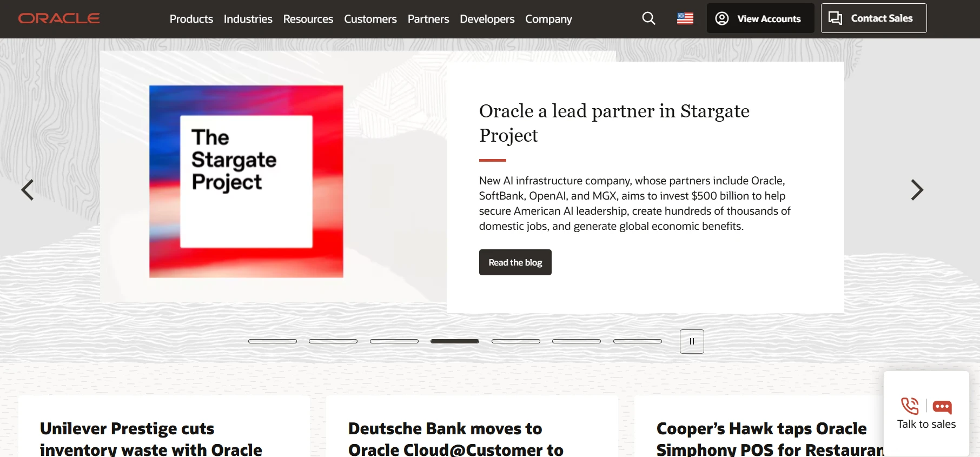Select the fifth carousel slide indicator
The height and width of the screenshot is (457, 980).
pos(516,341)
